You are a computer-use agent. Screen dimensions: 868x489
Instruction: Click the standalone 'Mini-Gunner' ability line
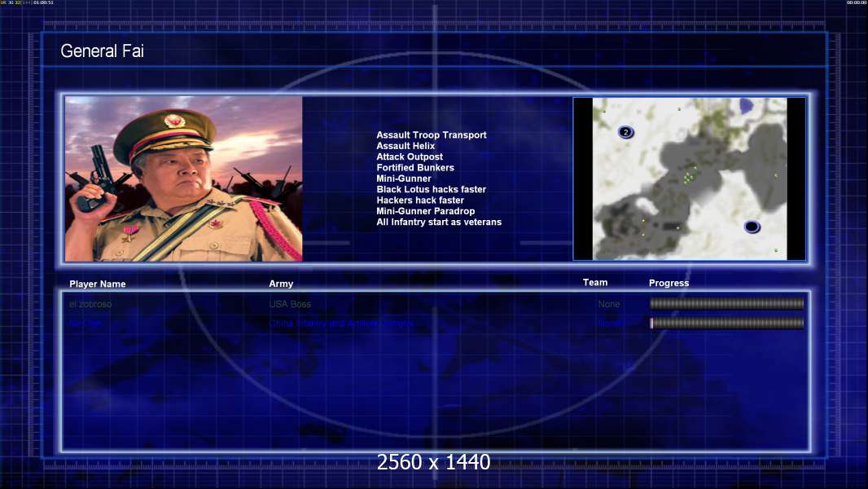pyautogui.click(x=404, y=178)
